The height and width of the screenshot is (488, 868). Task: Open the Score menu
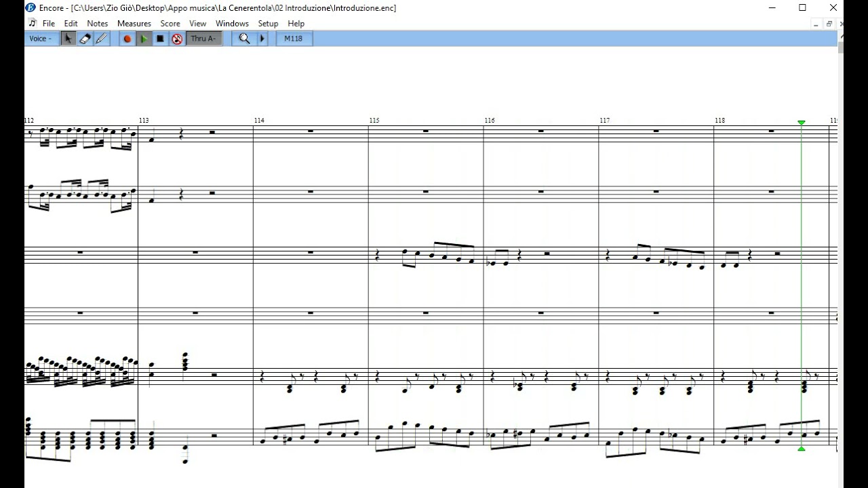pos(170,23)
